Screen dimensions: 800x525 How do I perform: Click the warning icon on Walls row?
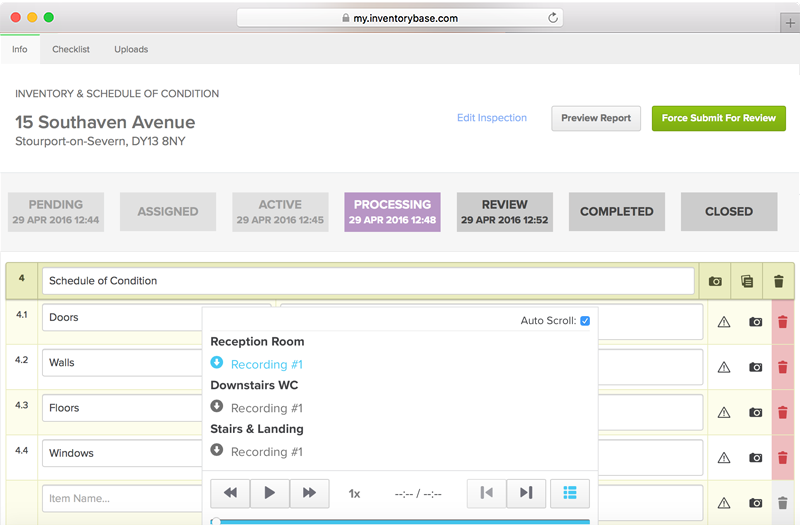click(724, 367)
